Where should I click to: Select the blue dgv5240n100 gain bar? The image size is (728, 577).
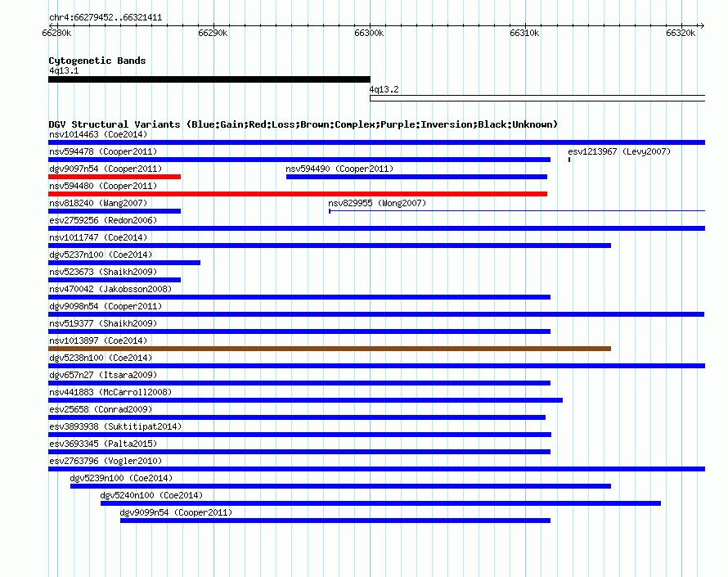pyautogui.click(x=380, y=503)
